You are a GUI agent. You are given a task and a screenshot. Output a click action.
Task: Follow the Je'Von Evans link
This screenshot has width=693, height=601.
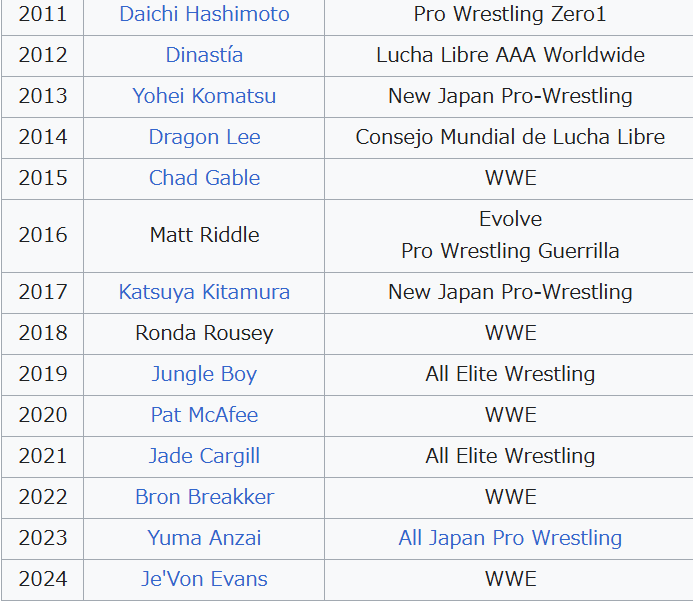[x=204, y=579]
